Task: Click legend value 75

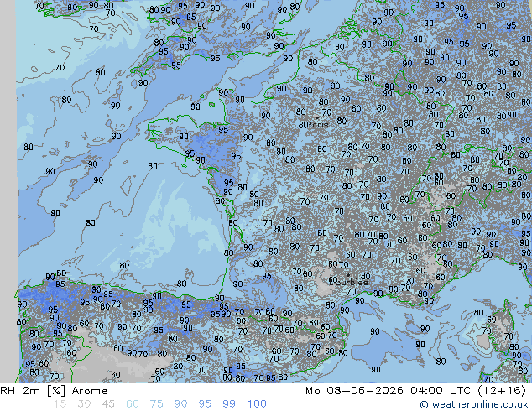Action: tap(156, 404)
